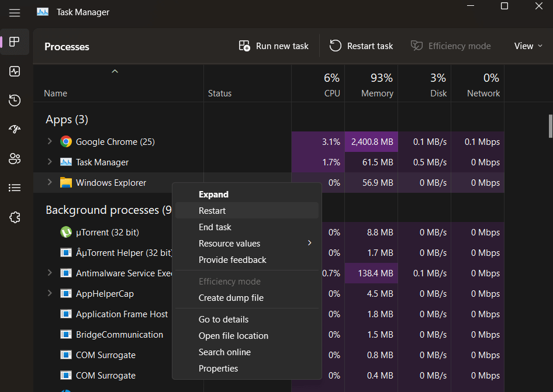Click Run new task button

274,46
